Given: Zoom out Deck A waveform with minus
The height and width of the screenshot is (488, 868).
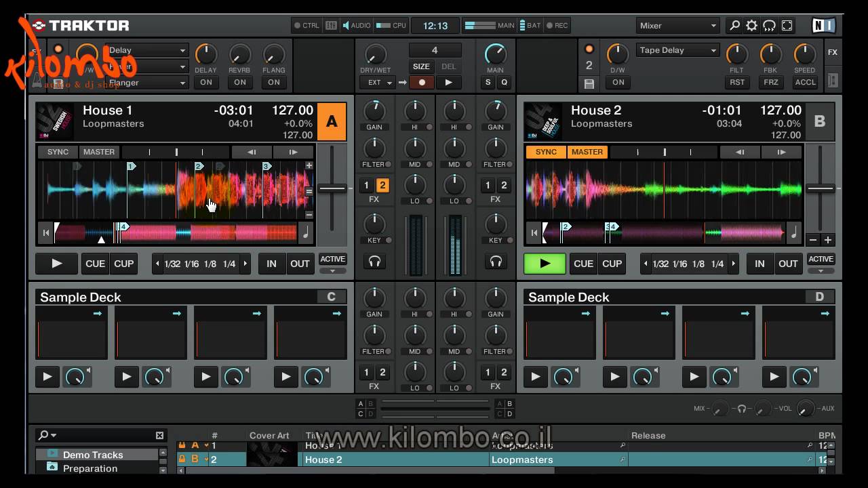Looking at the screenshot, I should point(309,215).
